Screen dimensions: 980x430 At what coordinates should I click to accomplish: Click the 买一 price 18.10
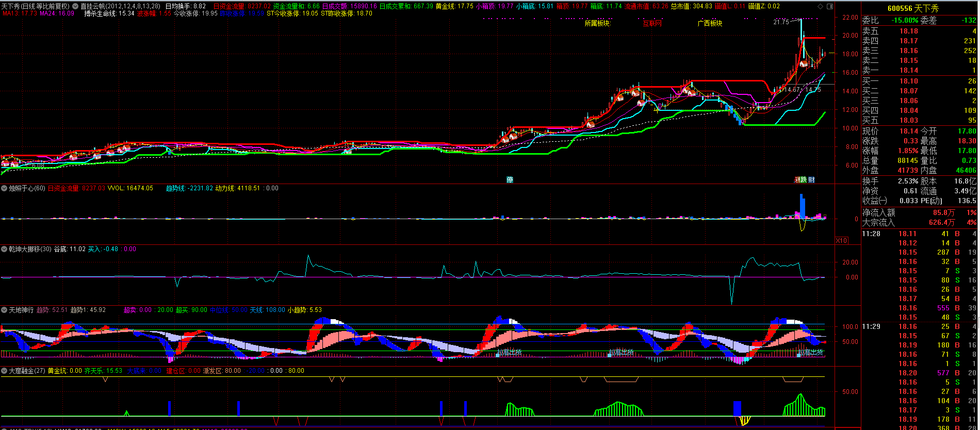point(909,81)
